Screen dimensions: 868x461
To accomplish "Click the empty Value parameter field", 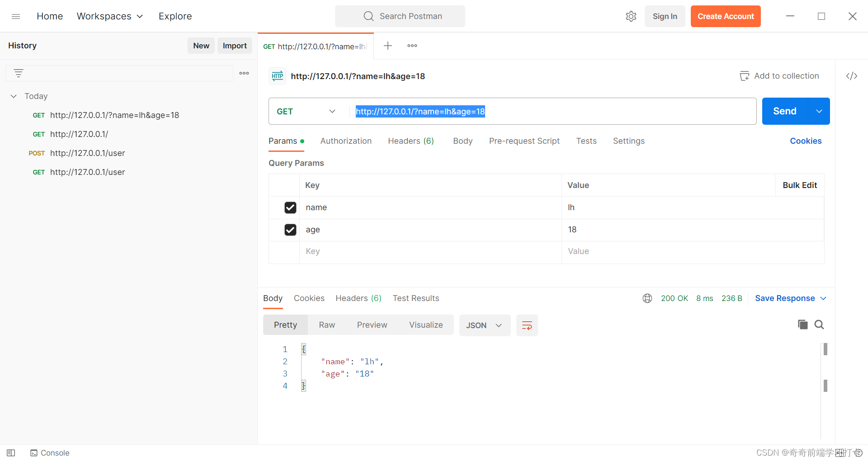I will [693, 251].
